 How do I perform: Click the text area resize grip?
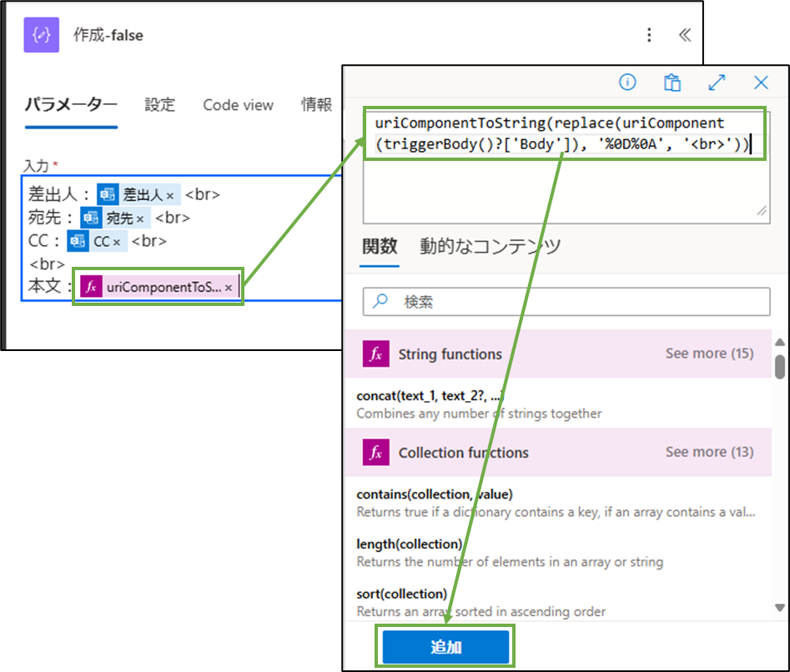[x=762, y=210]
